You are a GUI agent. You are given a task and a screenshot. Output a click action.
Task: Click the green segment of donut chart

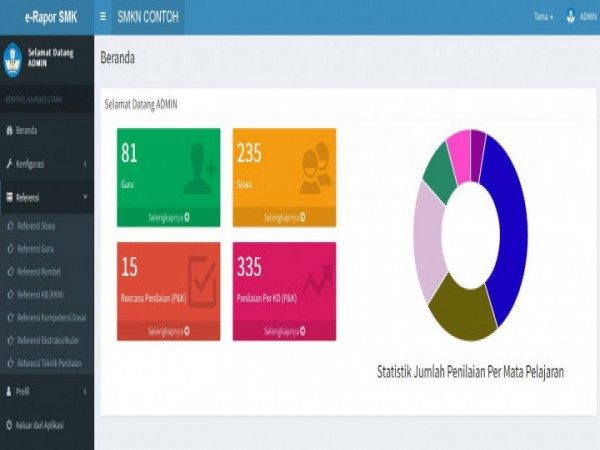[x=440, y=172]
